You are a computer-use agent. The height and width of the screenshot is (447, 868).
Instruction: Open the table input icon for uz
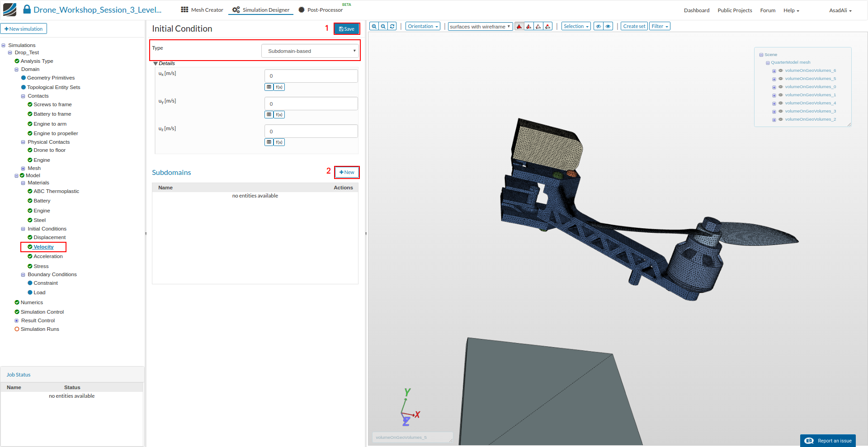pos(269,142)
